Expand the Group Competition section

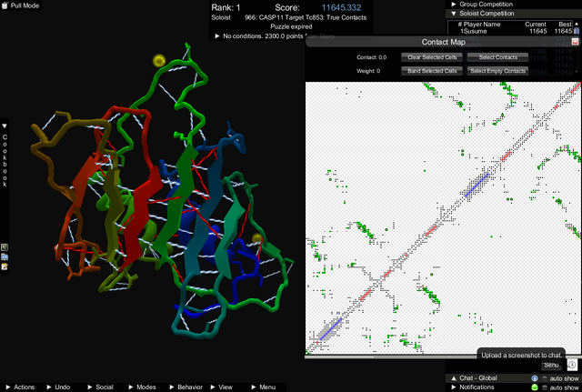click(x=454, y=4)
